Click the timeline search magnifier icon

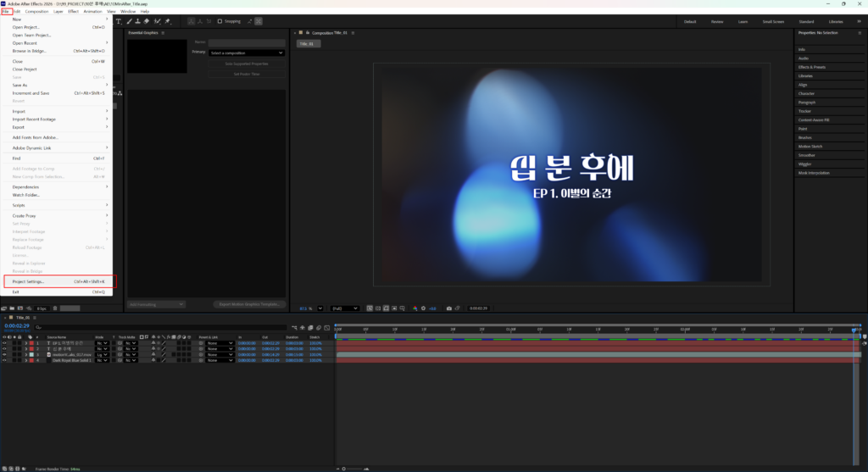tap(39, 326)
